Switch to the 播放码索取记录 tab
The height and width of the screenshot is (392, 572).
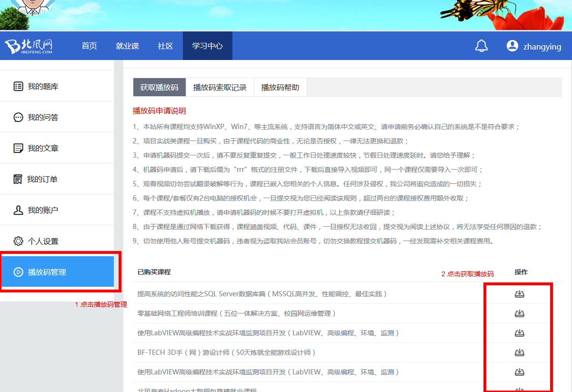(x=220, y=87)
